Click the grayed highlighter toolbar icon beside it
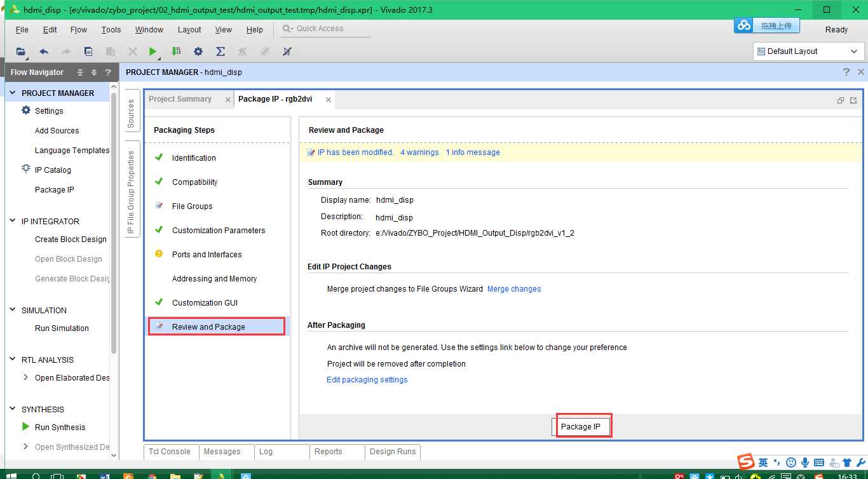Image resolution: width=868 pixels, height=479 pixels. [265, 51]
